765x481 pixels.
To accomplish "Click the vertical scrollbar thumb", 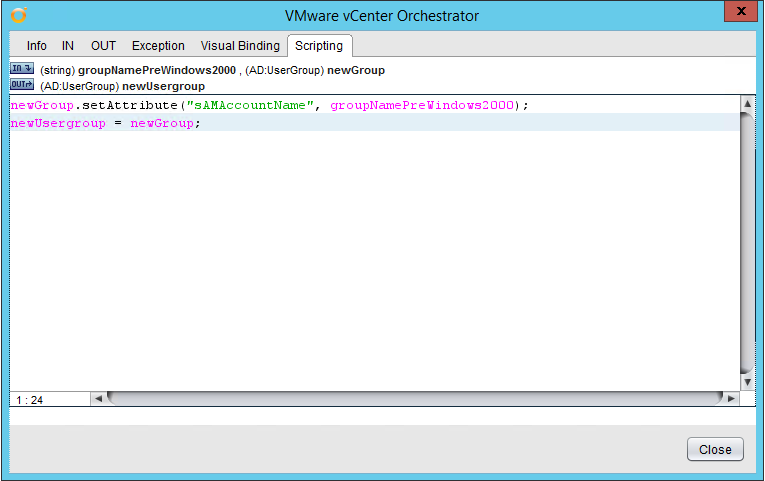I will [747, 243].
